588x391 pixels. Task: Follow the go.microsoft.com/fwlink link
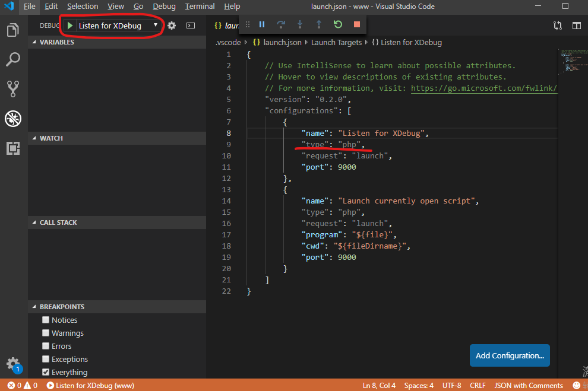point(483,88)
